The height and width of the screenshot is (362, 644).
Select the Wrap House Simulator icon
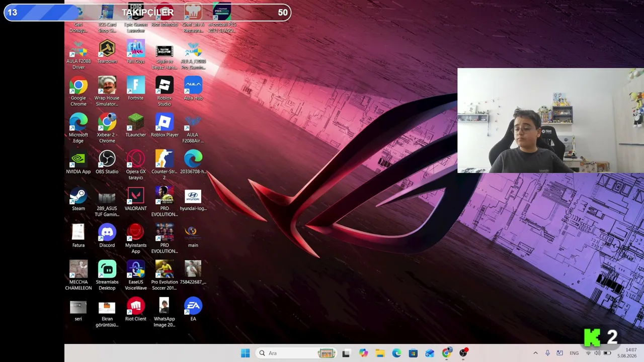click(x=107, y=92)
